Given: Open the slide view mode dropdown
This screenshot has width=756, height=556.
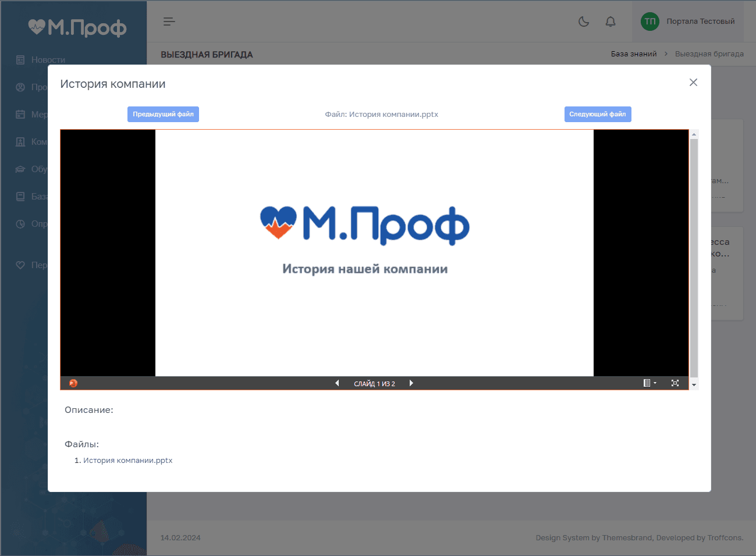Looking at the screenshot, I should click(x=649, y=383).
